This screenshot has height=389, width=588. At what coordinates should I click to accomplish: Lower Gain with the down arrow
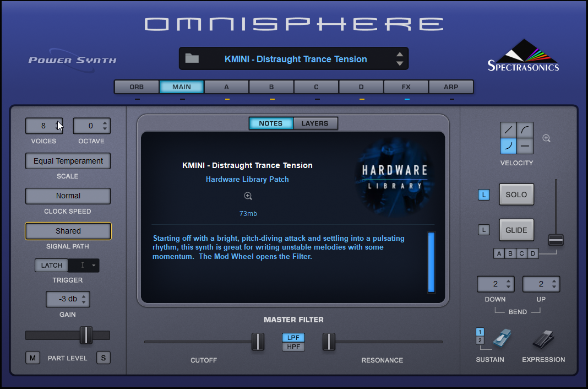pyautogui.click(x=84, y=302)
